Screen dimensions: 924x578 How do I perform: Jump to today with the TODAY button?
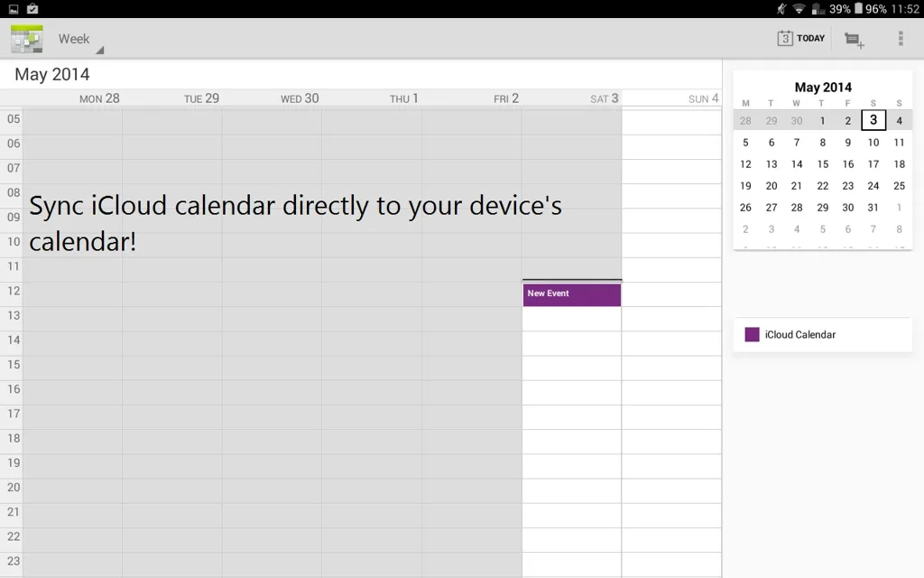(x=801, y=39)
